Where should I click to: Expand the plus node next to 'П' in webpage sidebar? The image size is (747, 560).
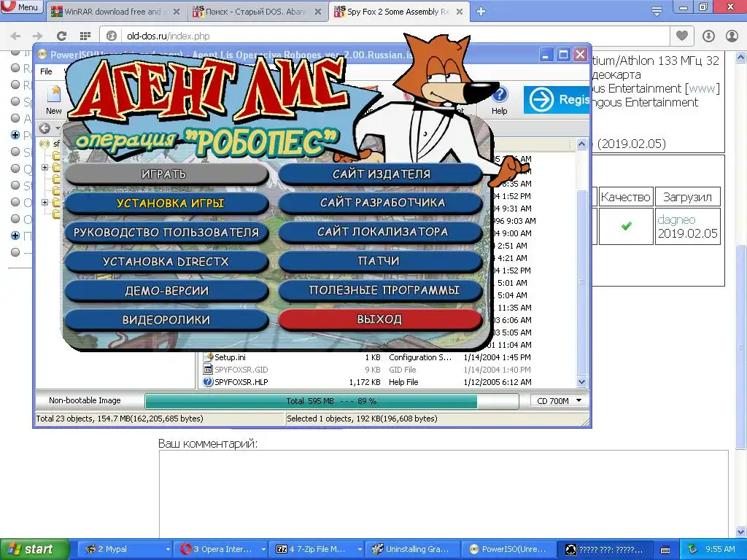coord(15,236)
